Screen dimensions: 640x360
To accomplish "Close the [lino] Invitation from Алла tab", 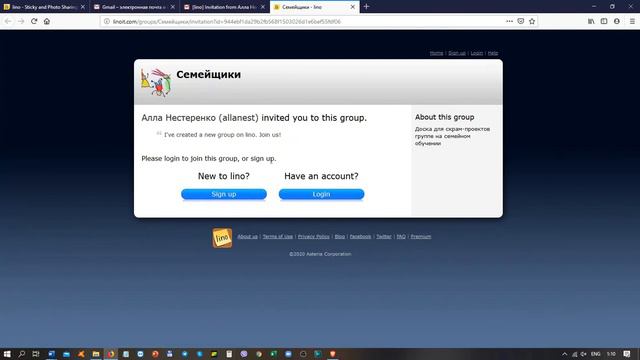I will (x=262, y=7).
